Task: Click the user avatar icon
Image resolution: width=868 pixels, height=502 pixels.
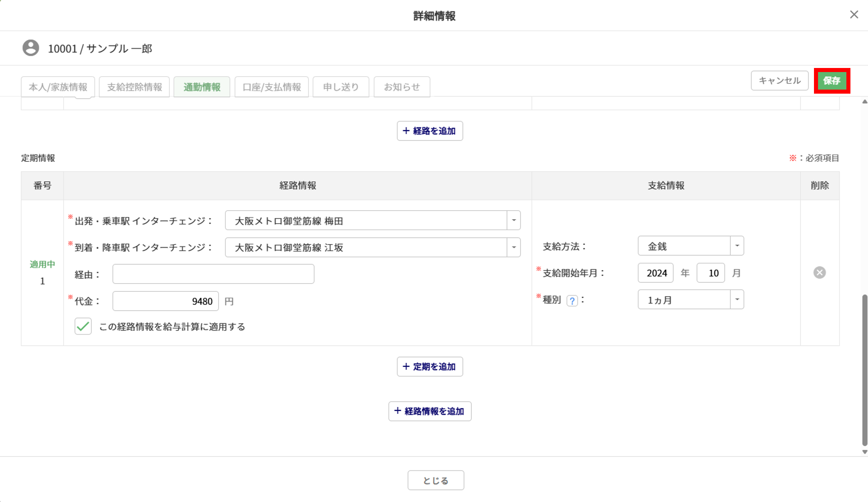Action: tap(31, 48)
